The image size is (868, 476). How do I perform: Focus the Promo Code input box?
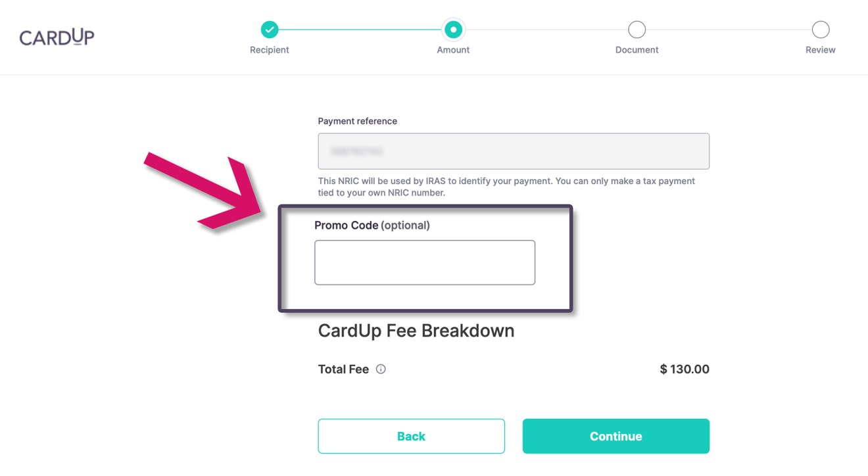pyautogui.click(x=425, y=262)
